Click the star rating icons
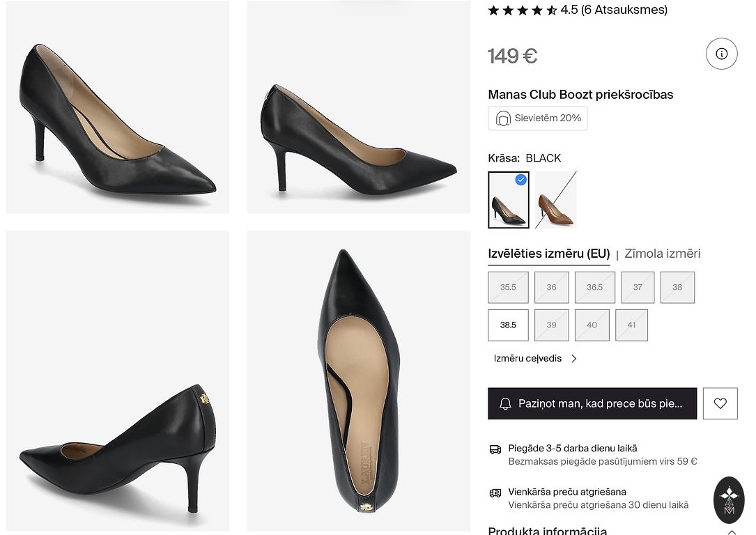 tap(522, 10)
